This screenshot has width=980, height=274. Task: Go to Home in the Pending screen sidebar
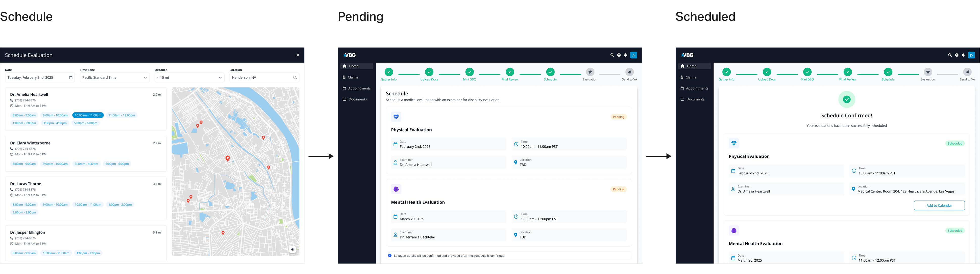click(x=357, y=66)
